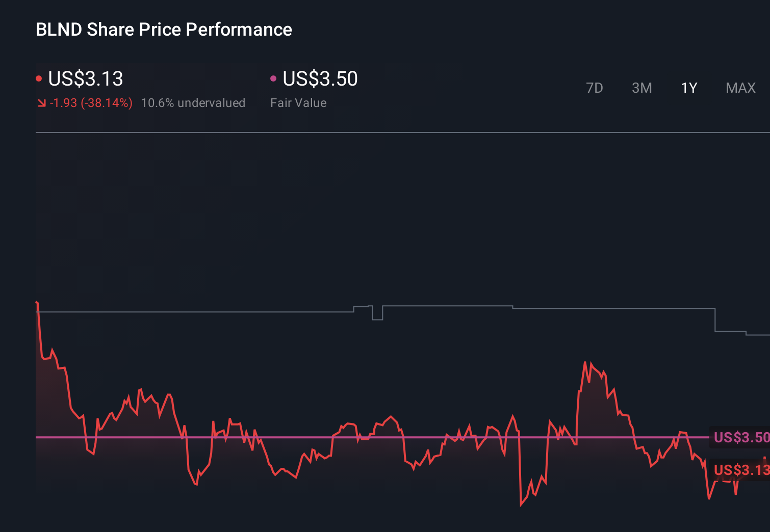Image resolution: width=770 pixels, height=532 pixels.
Task: Click the red share price legend dot
Action: tap(39, 78)
